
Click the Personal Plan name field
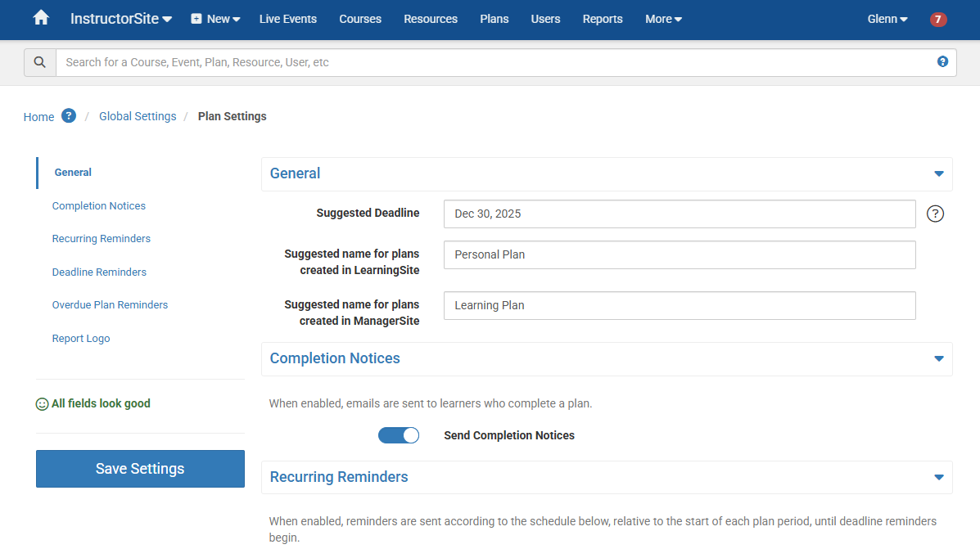click(680, 255)
